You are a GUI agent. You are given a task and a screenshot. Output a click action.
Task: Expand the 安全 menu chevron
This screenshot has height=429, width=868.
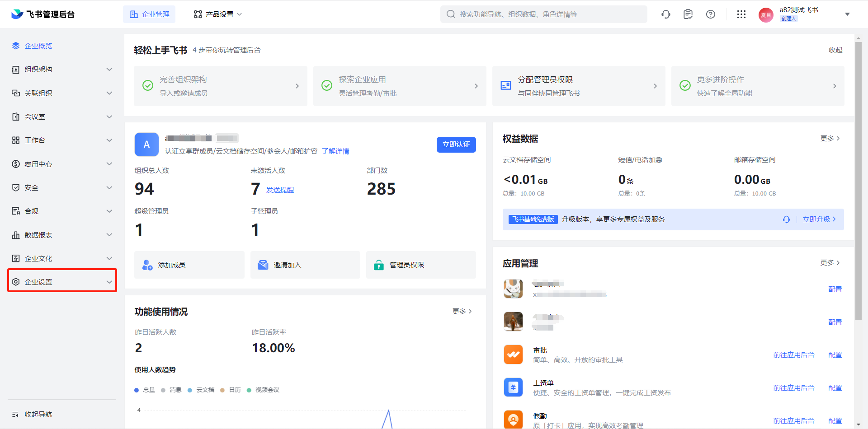pyautogui.click(x=109, y=187)
